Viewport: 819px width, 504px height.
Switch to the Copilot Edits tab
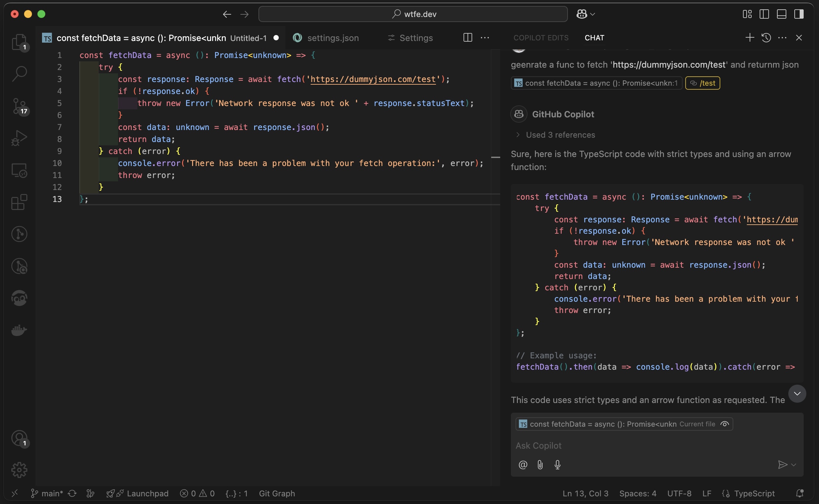tap(541, 38)
